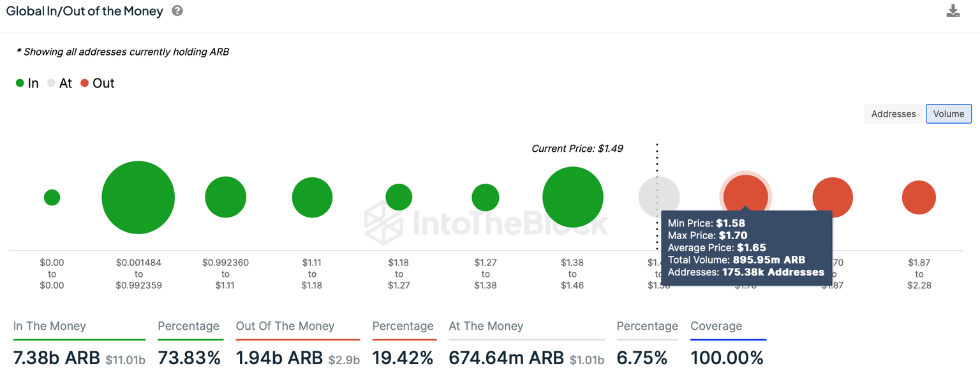Click the In The Money heading
Screen dimensions: 980x382
pyautogui.click(x=50, y=326)
